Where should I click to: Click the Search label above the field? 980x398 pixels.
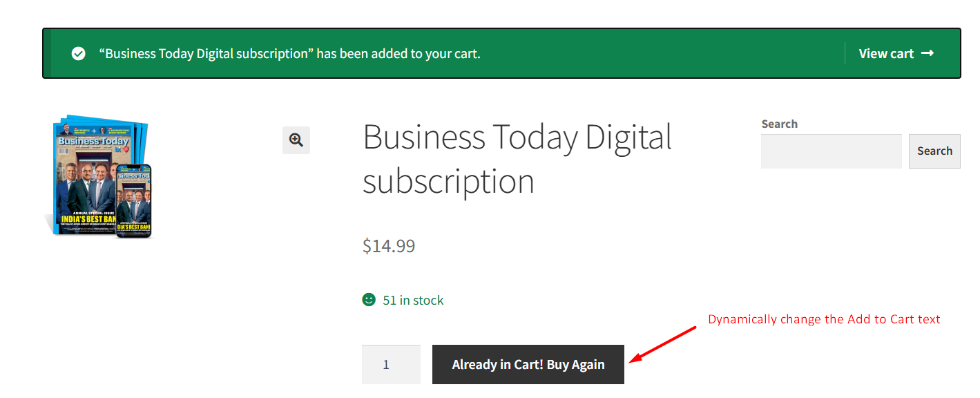779,124
